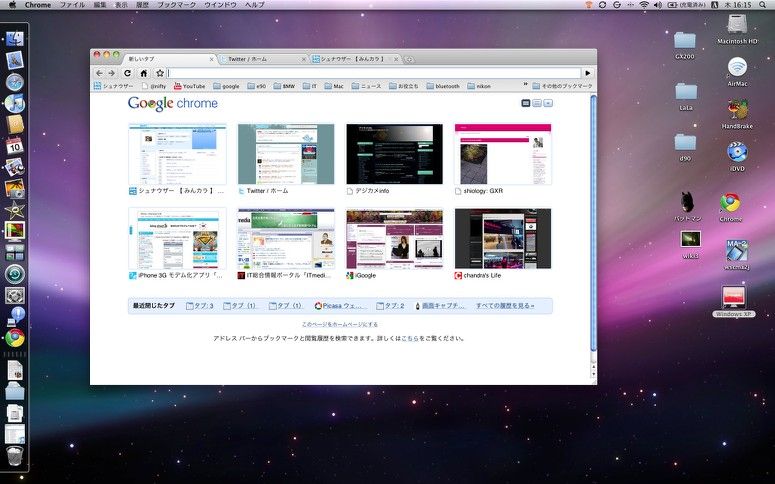Open the @nifty bookmark
This screenshot has width=775, height=484.
click(154, 86)
